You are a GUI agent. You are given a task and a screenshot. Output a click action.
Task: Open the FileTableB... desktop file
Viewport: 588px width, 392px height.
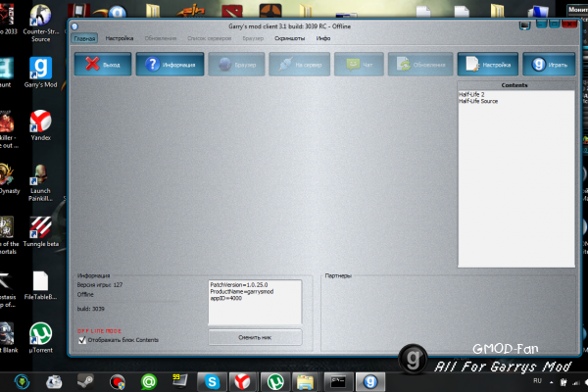pos(40,285)
